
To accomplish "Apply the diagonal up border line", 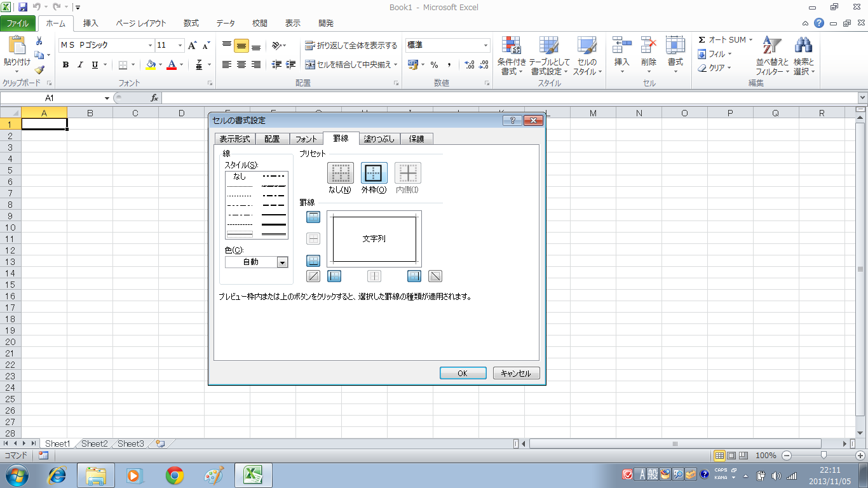I will [x=313, y=276].
